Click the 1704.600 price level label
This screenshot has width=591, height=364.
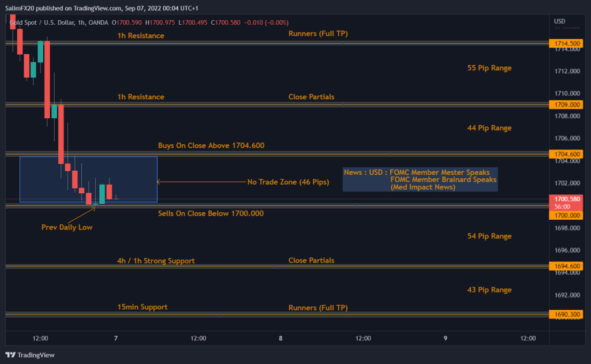click(x=567, y=154)
